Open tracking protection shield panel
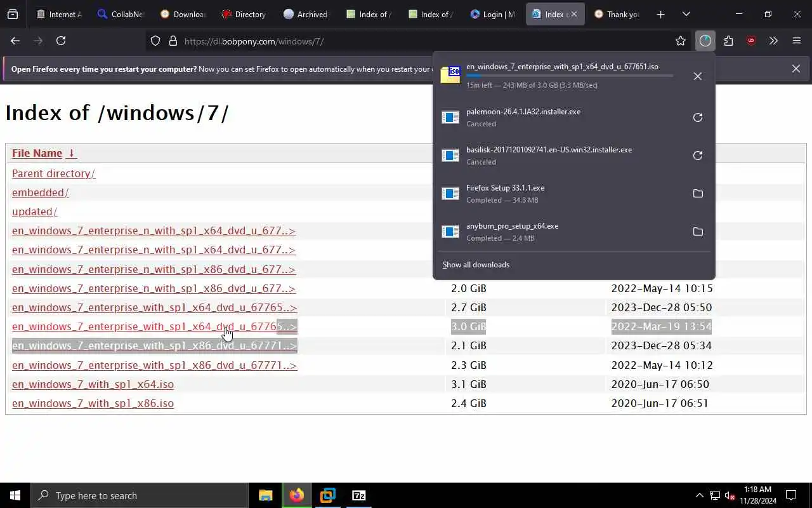This screenshot has height=508, width=812. [x=155, y=41]
